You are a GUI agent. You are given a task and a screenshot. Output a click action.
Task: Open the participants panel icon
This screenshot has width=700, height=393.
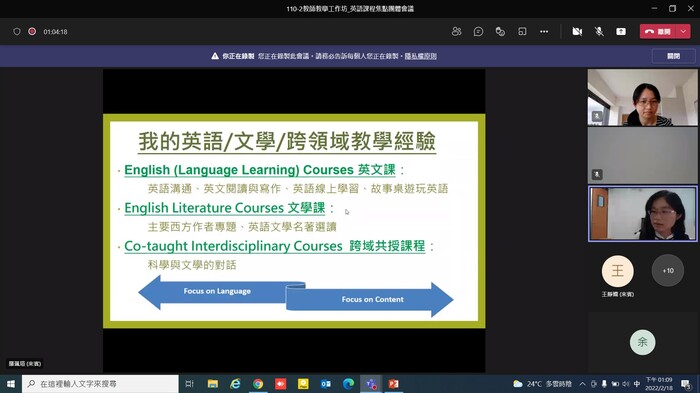click(x=456, y=32)
